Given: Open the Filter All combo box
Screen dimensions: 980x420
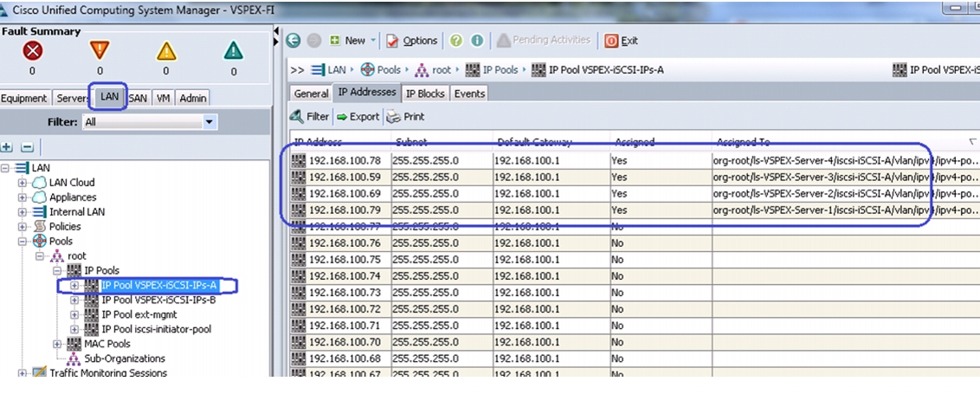Looking at the screenshot, I should [150, 122].
